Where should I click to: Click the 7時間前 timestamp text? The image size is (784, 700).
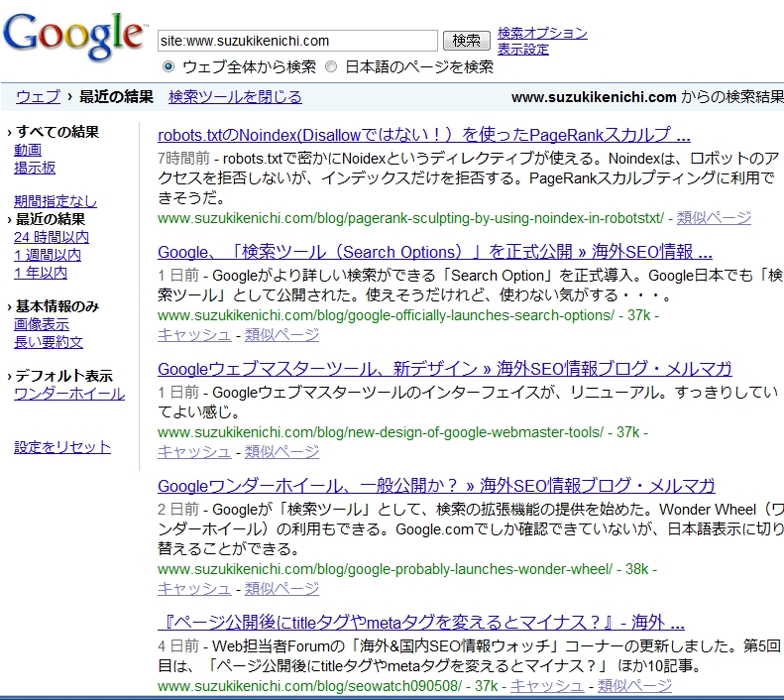tap(183, 158)
